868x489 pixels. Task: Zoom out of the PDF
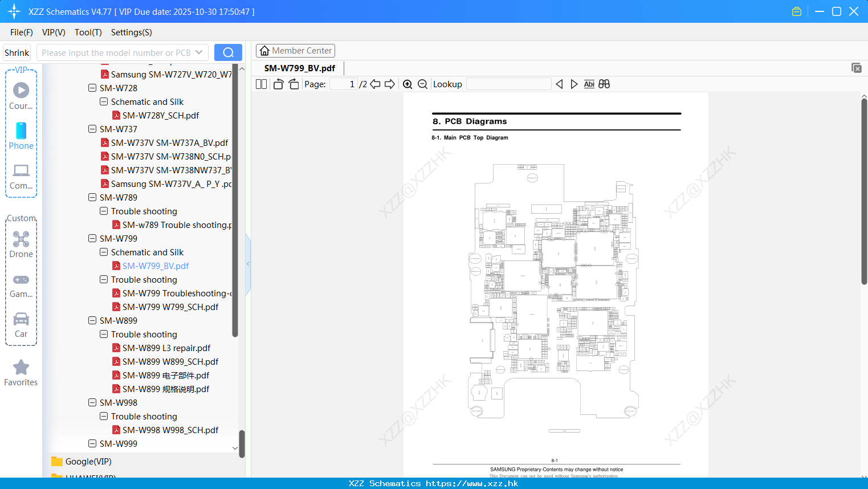point(422,84)
